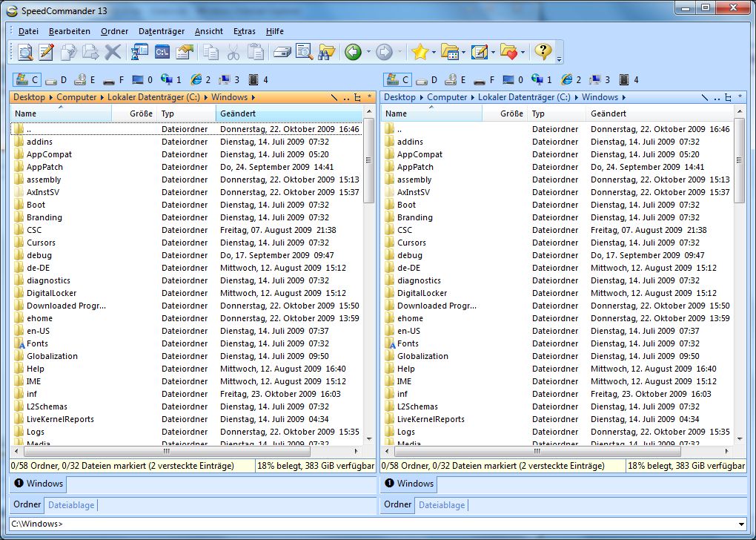The height and width of the screenshot is (540, 756).
Task: Click the Favorites star icon
Action: pos(420,52)
